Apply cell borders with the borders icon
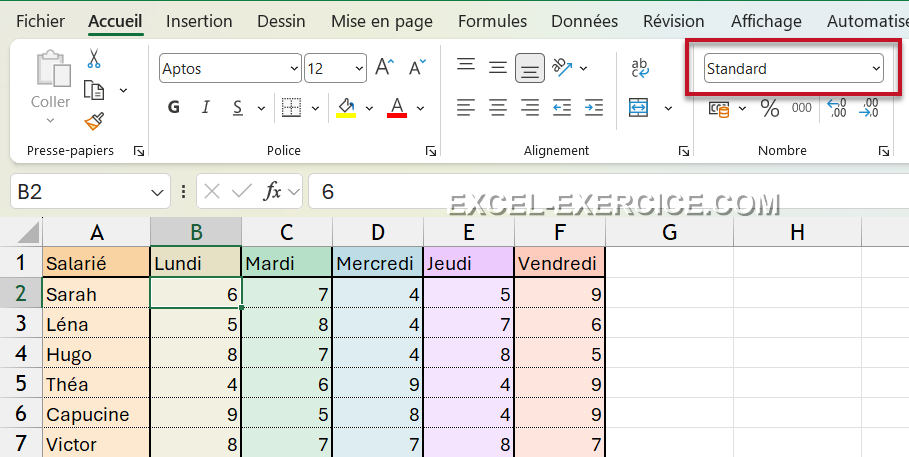This screenshot has height=457, width=909. (x=291, y=107)
